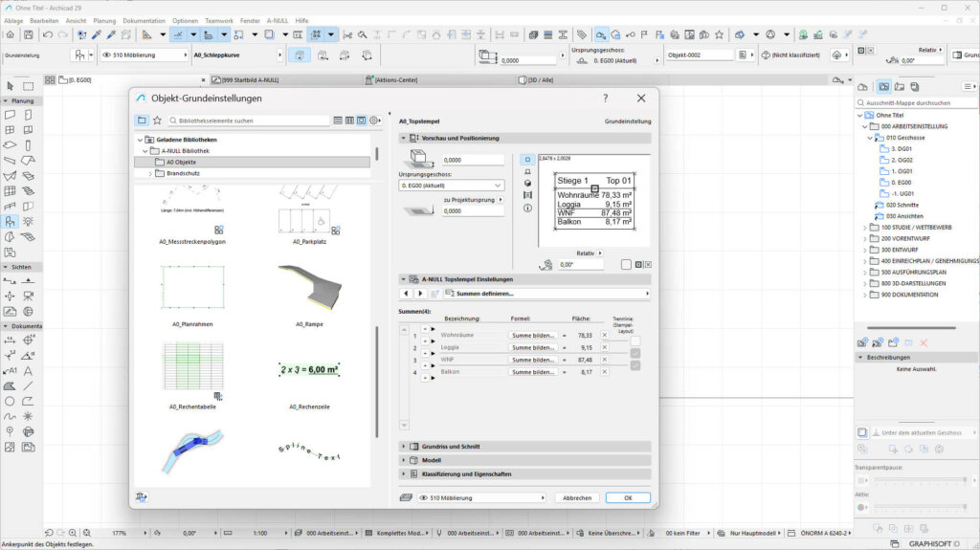The width and height of the screenshot is (980, 550).
Task: Show the object information icon under the preview
Action: (527, 209)
